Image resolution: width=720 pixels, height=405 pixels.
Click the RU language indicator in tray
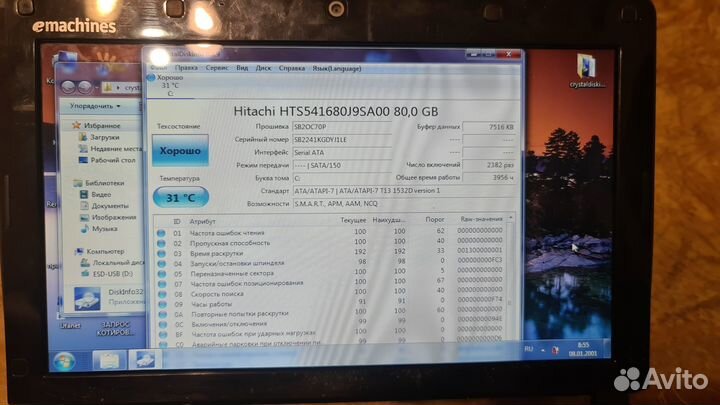pos(529,349)
